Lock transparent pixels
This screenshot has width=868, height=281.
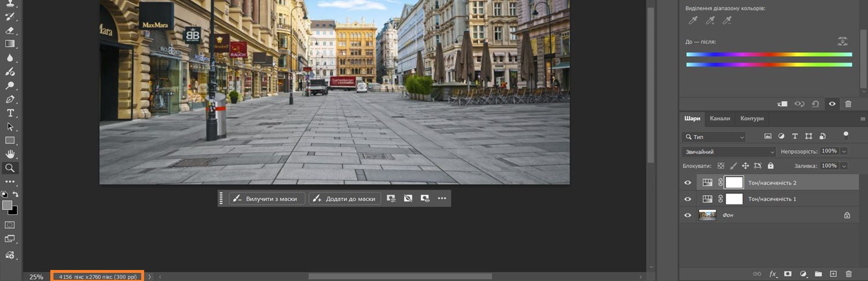721,166
